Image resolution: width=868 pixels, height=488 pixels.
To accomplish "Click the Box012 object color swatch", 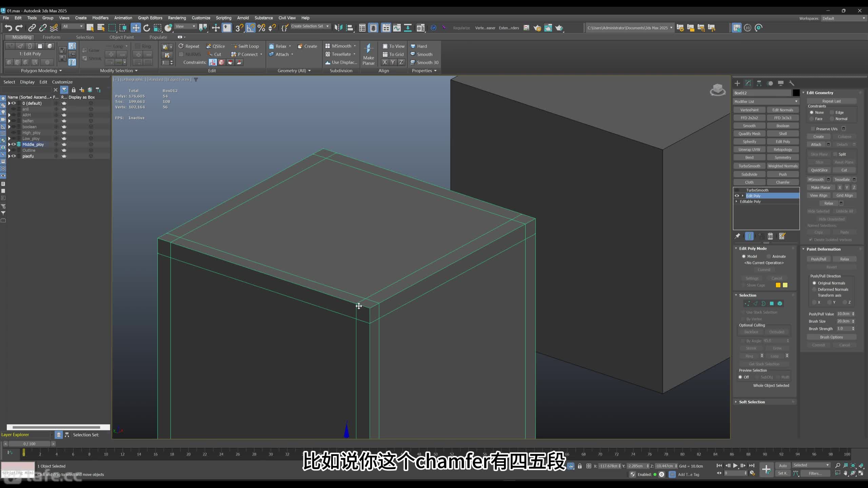I will tap(796, 93).
